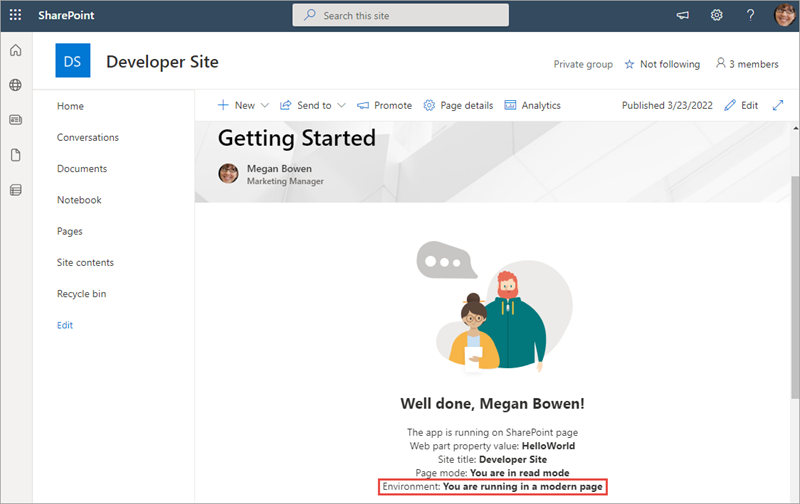
Task: Click the HelloWorld property value text
Action: (x=548, y=446)
